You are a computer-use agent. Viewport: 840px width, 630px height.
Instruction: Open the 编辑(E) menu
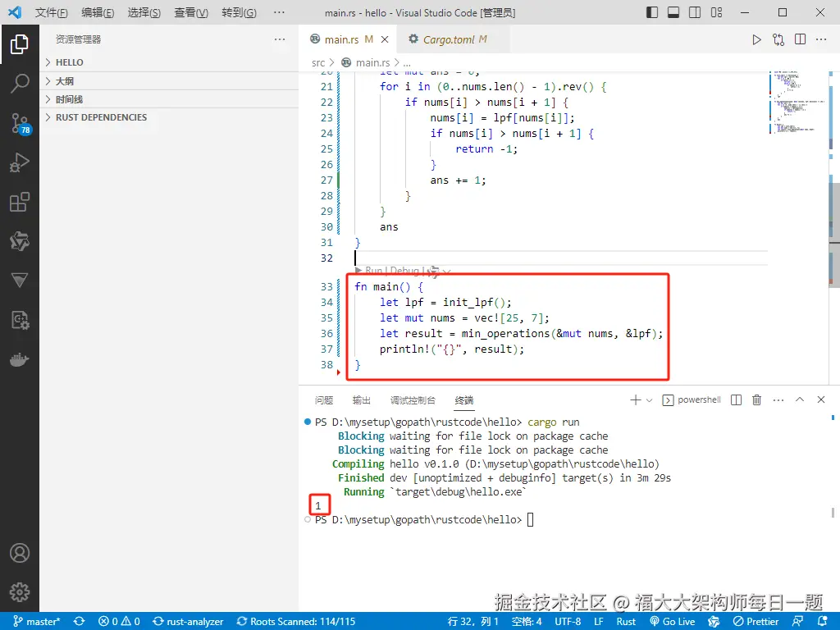(98, 12)
